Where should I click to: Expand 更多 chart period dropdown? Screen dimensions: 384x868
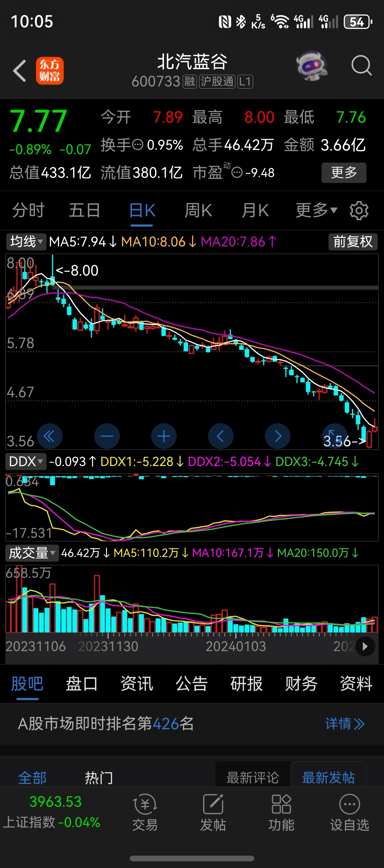pyautogui.click(x=316, y=210)
